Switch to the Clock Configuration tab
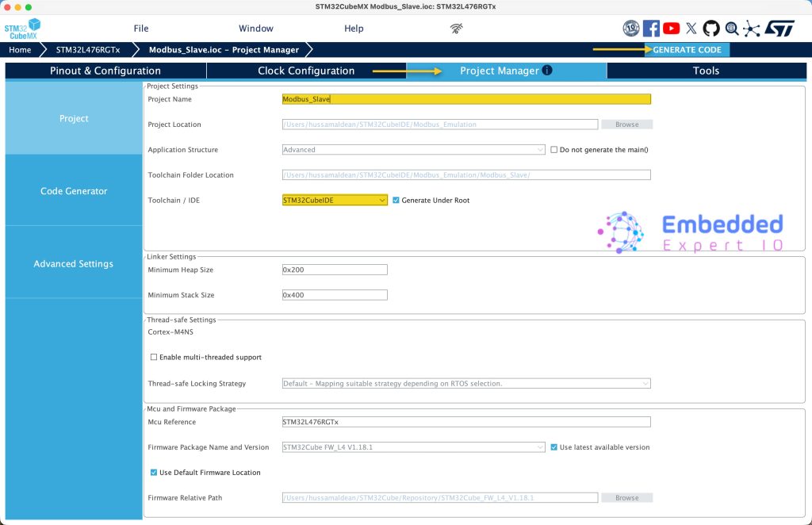812x525 pixels. tap(306, 71)
